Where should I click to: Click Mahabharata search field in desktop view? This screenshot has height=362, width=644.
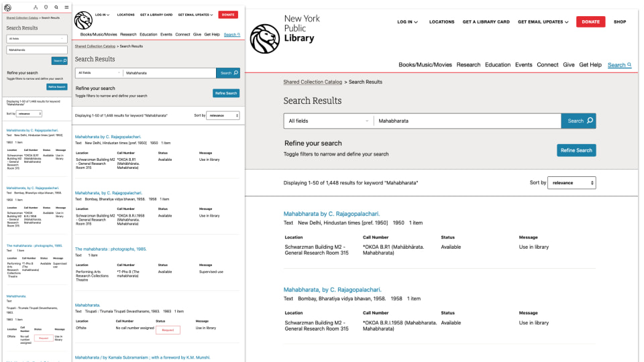coord(468,121)
